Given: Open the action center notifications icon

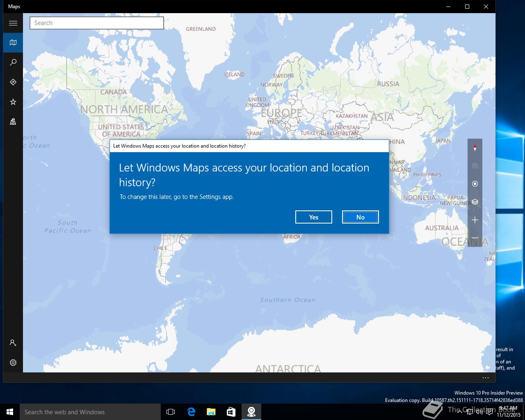Looking at the screenshot, I should tap(490, 412).
